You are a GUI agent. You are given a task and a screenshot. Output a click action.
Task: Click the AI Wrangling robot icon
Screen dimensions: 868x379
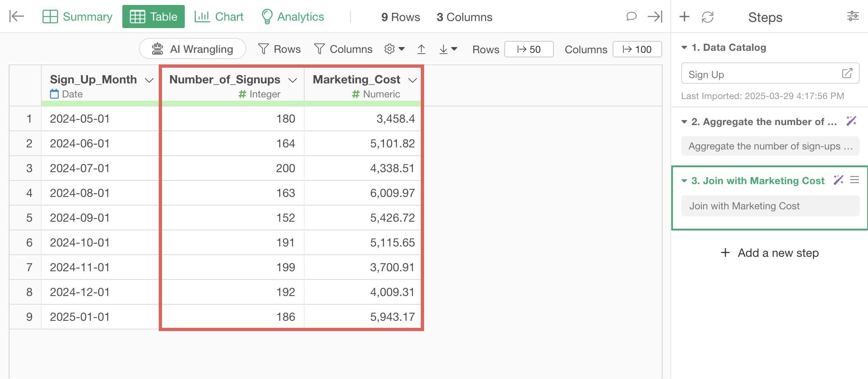pyautogui.click(x=157, y=49)
